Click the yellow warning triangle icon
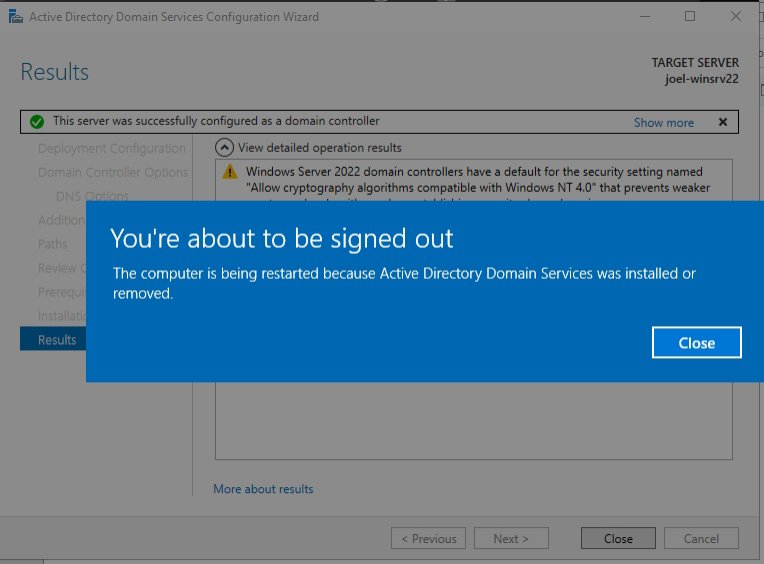 pos(230,172)
